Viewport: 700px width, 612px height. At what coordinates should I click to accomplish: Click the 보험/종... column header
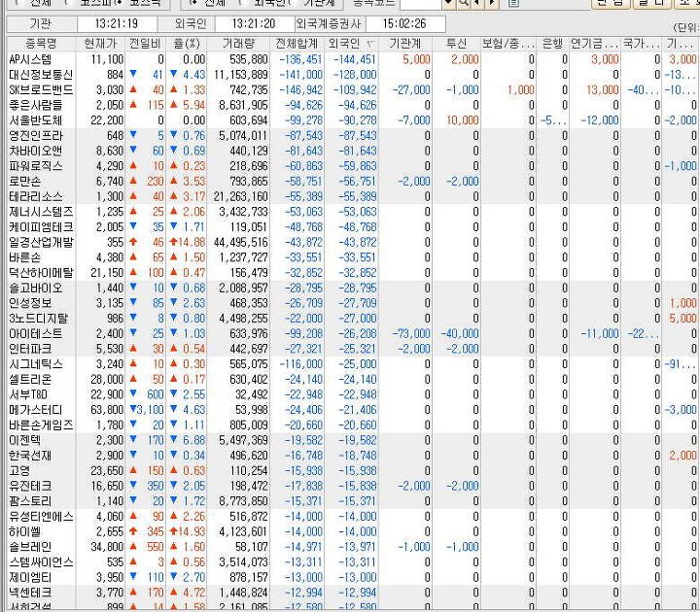[508, 44]
